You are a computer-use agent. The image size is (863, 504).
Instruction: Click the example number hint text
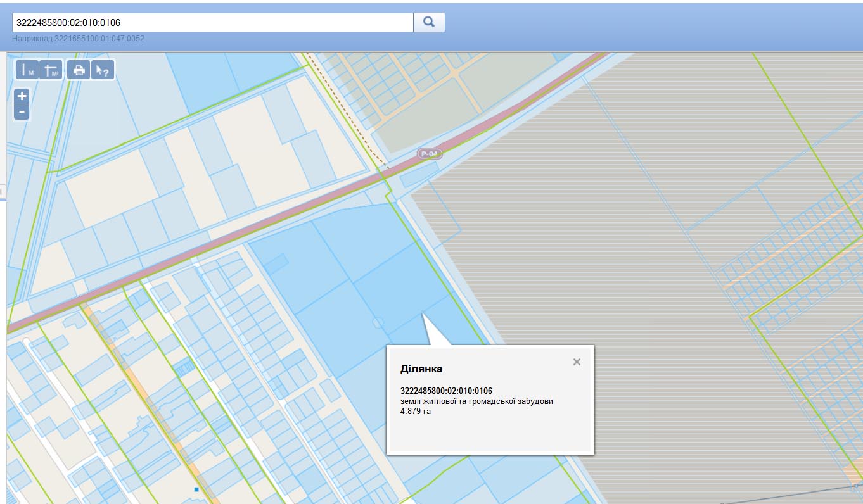78,39
